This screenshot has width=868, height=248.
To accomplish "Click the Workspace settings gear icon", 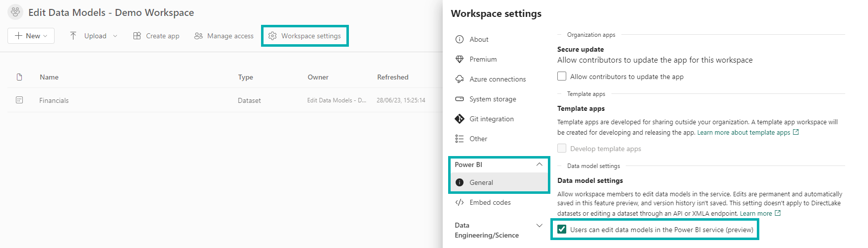I will (x=272, y=36).
